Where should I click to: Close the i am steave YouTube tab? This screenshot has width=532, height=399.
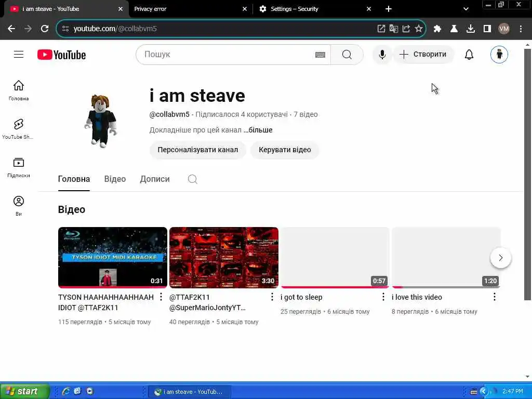pyautogui.click(x=121, y=9)
